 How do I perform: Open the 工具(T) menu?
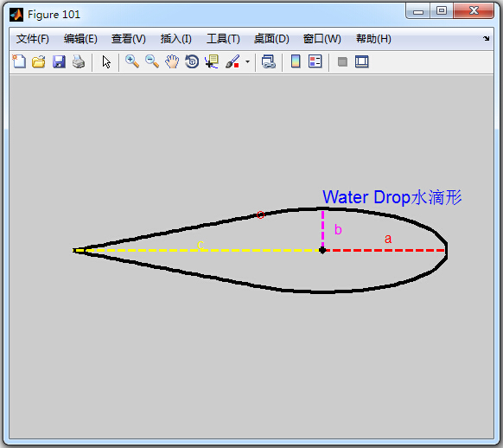point(223,39)
